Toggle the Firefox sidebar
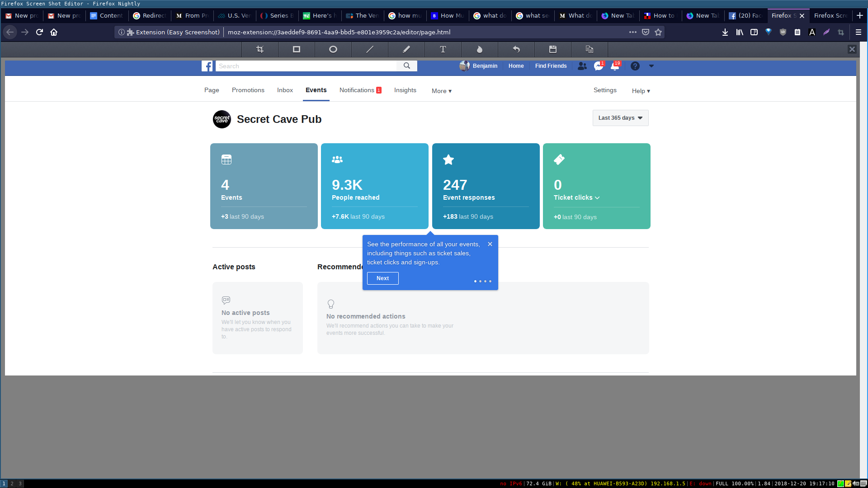868x488 pixels. (754, 32)
